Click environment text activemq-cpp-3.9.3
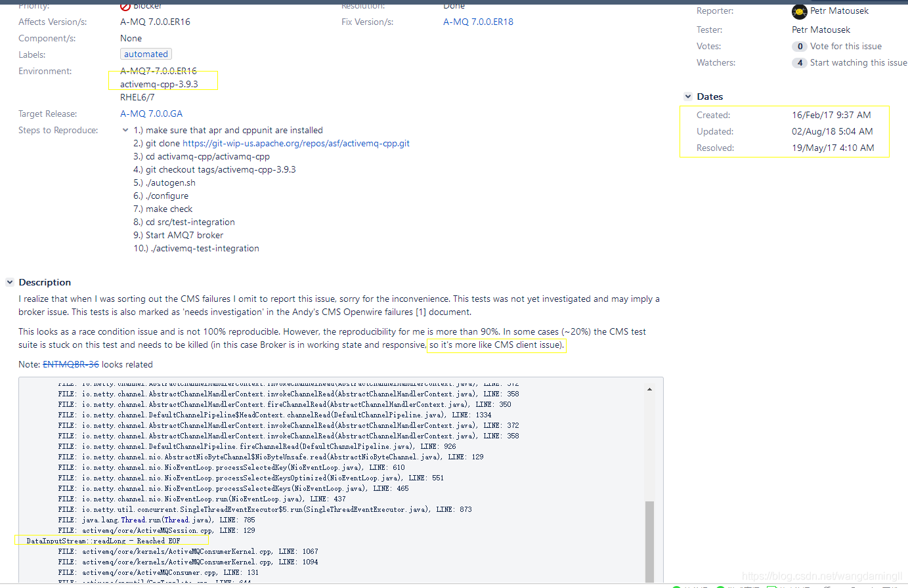Screen dimensions: 908x588 [x=159, y=84]
